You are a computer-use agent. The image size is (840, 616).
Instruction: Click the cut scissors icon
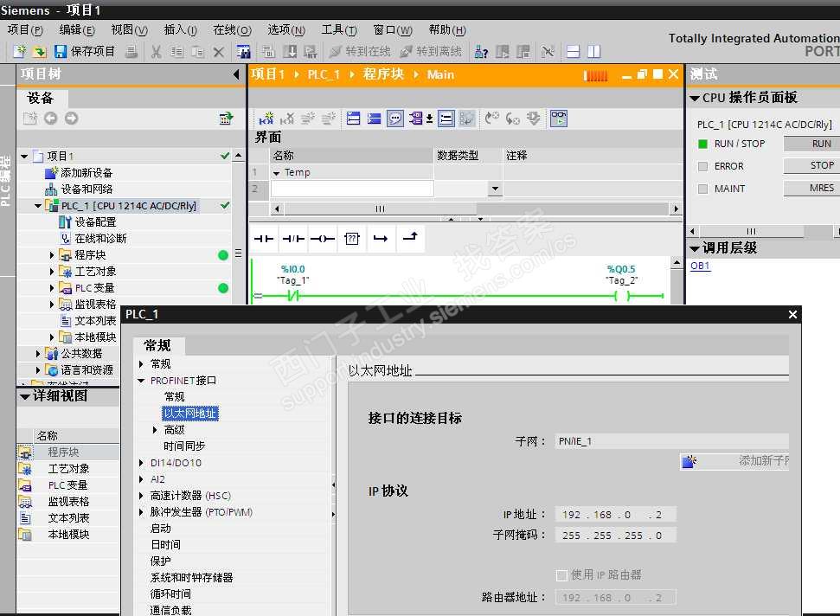click(156, 51)
